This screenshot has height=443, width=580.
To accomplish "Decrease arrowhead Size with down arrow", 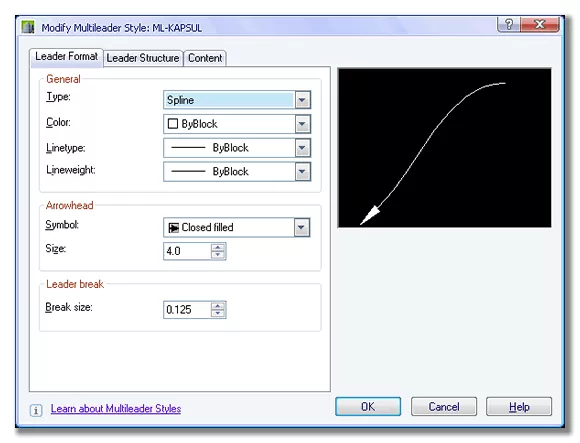I will tap(218, 254).
